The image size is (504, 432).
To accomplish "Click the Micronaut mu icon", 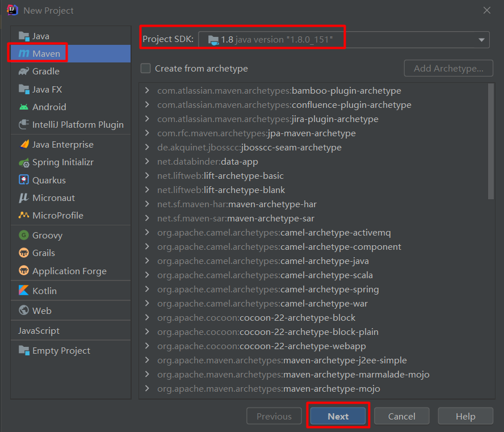I will point(24,198).
